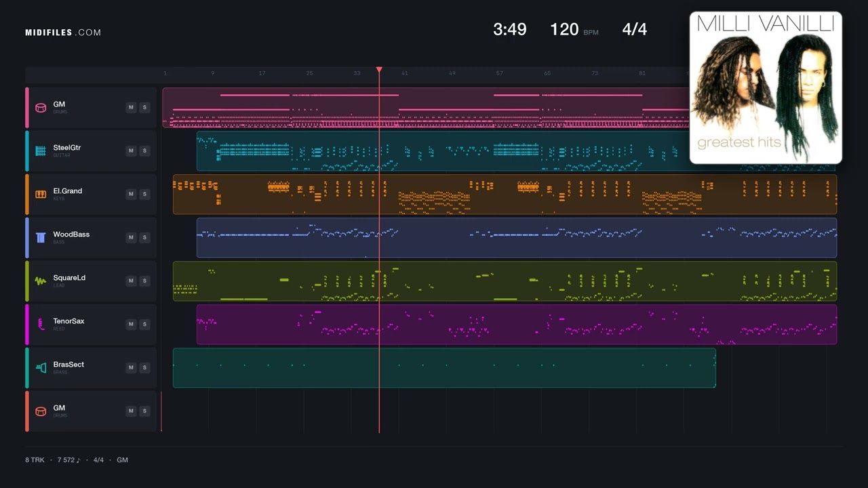Mute the TenorSax track
Image resolution: width=868 pixels, height=488 pixels.
131,325
